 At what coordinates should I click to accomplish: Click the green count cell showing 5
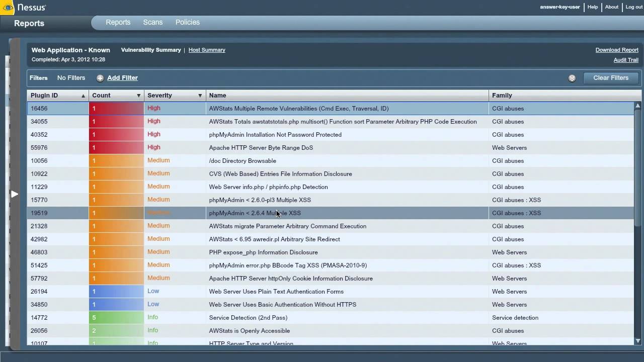click(116, 318)
